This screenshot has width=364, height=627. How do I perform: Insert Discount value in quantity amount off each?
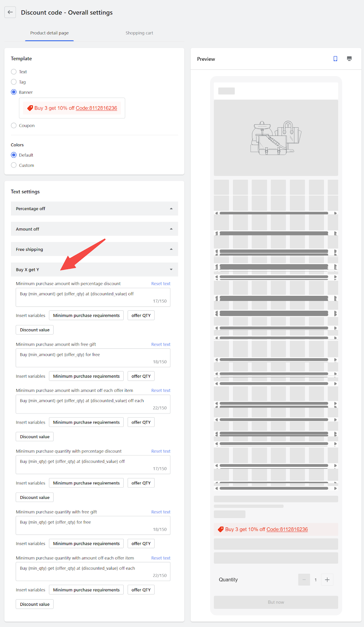coord(35,604)
